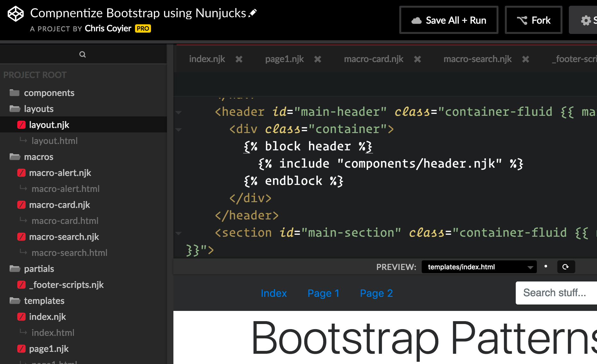Image resolution: width=597 pixels, height=364 pixels.
Task: Click the Save All + Run button
Action: (x=449, y=20)
